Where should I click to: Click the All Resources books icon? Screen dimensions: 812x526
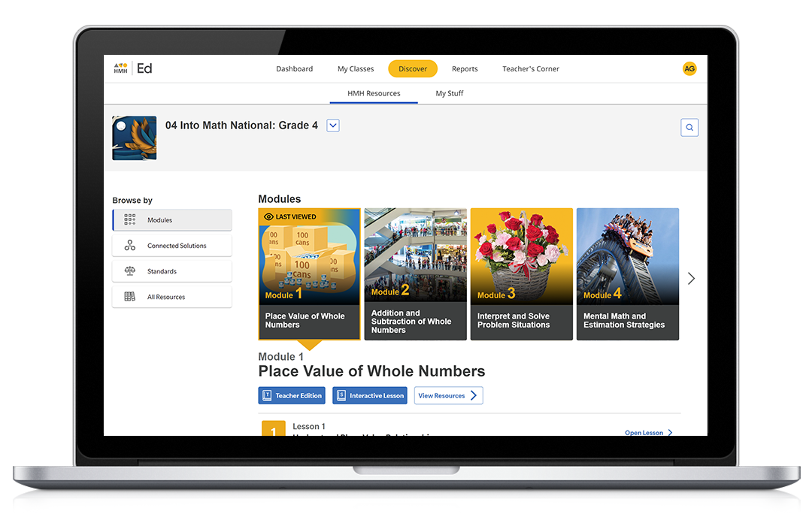pos(130,297)
